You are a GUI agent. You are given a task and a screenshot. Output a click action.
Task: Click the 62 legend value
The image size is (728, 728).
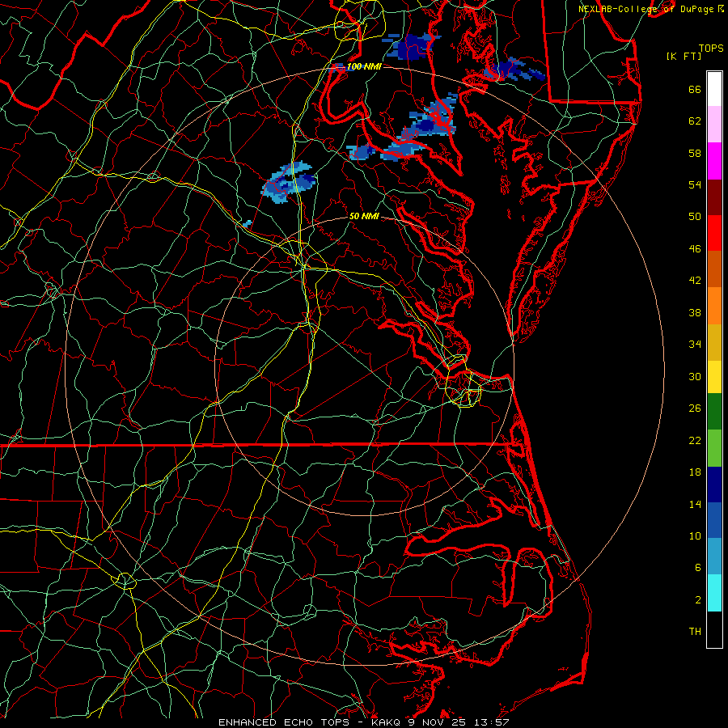click(x=695, y=121)
